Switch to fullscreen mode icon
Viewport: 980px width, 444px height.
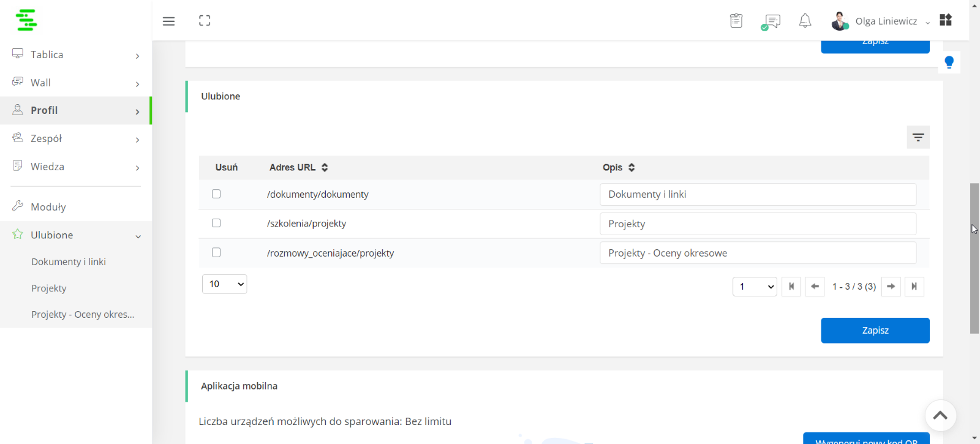[205, 21]
